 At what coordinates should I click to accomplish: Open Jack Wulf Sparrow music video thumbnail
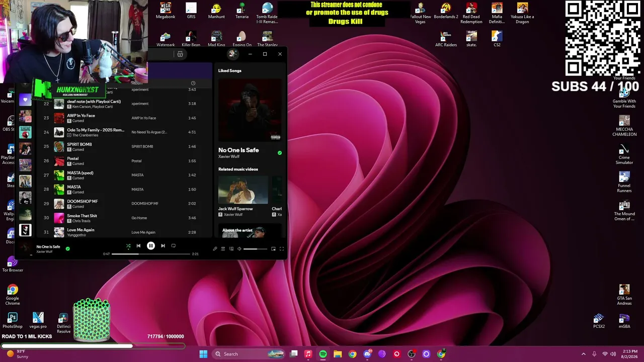point(243,190)
